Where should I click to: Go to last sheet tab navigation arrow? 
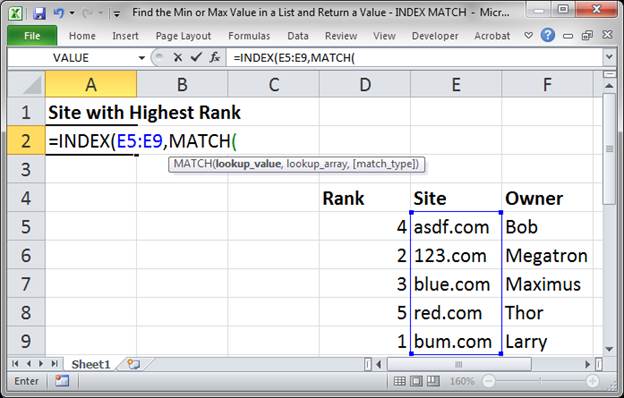[x=55, y=364]
